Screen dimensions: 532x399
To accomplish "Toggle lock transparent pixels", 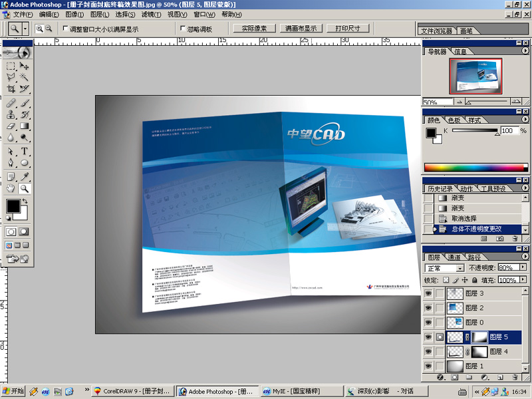I will (446, 280).
